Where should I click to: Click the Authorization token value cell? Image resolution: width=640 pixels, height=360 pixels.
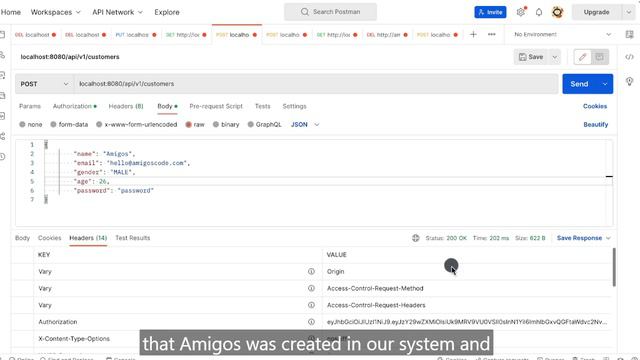click(x=467, y=322)
